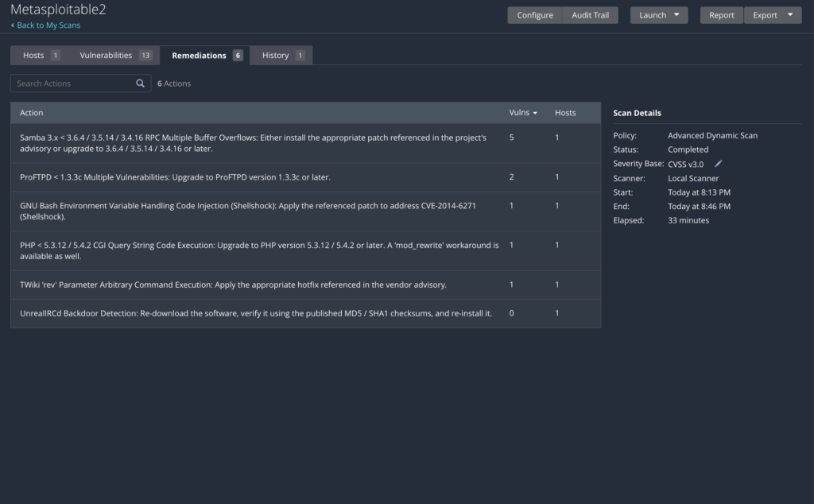Go Back to My Scans
This screenshot has width=814, height=504.
tap(45, 25)
